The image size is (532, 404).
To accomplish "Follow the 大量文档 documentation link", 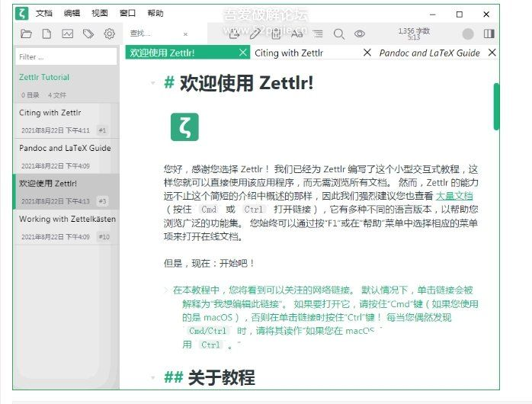I will pos(454,196).
